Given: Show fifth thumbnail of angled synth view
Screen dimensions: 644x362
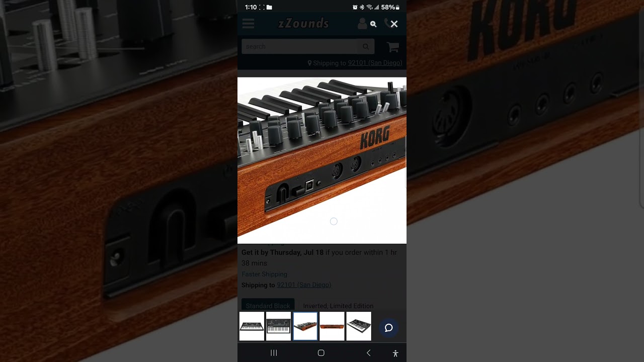Looking at the screenshot, I should (x=359, y=326).
